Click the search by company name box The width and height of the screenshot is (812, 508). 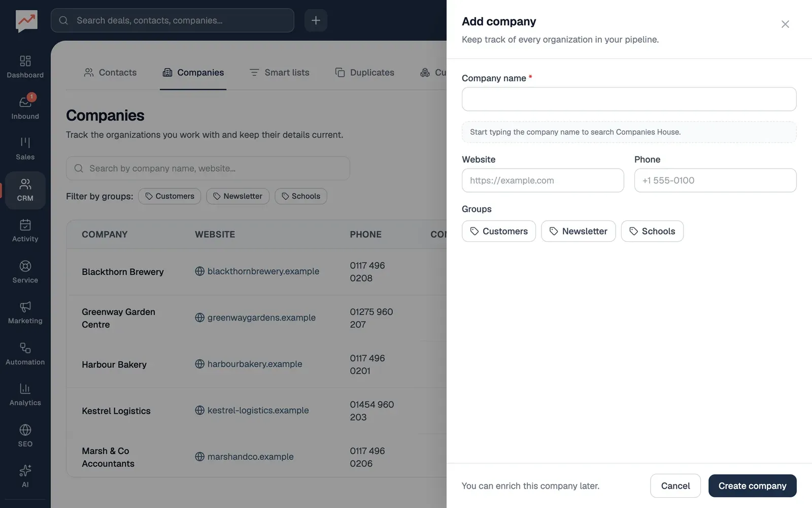[208, 168]
